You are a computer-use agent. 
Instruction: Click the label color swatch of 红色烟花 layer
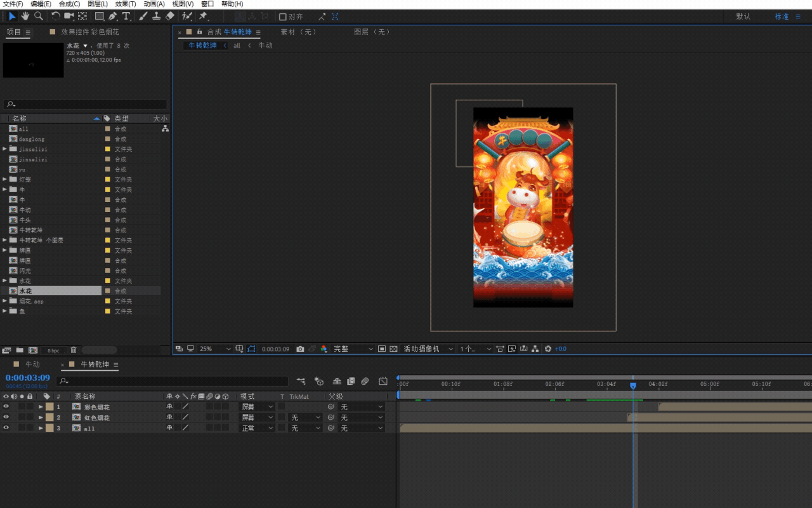49,418
